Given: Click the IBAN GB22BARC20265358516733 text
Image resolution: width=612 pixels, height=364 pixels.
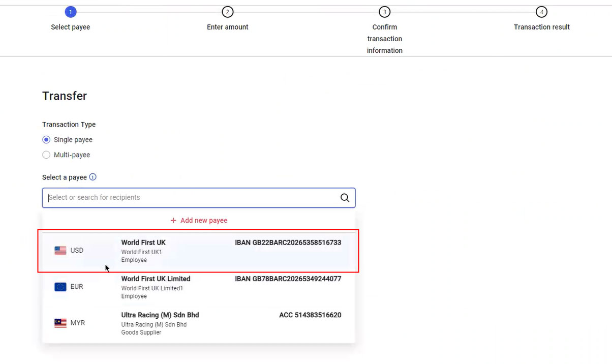Looking at the screenshot, I should 288,242.
